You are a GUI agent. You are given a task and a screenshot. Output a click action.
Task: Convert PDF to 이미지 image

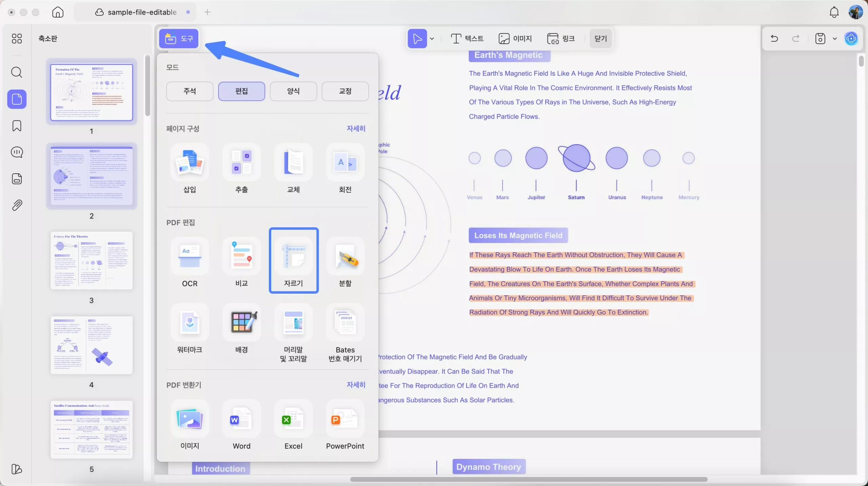tap(190, 425)
